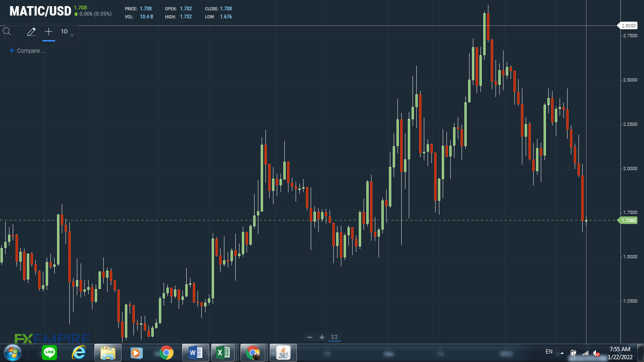Click the 2.7500 price axis label
644x362 pixels.
(x=629, y=36)
